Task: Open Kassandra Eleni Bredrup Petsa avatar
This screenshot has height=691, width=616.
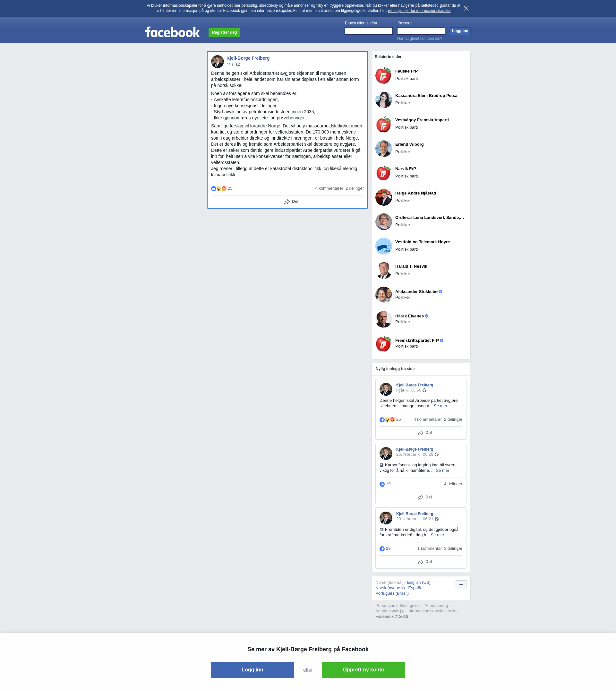Action: coord(383,99)
